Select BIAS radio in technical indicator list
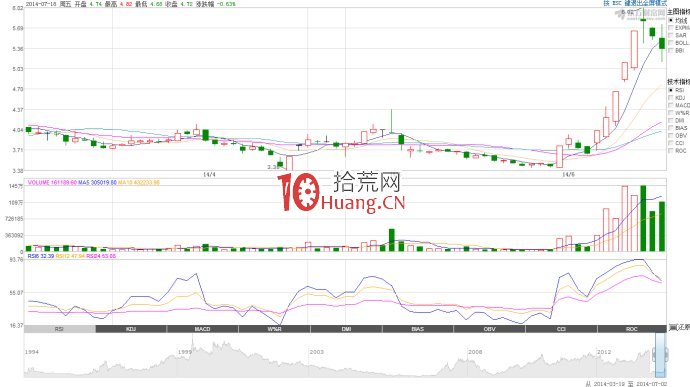Image resolution: width=690 pixels, height=387 pixels. click(671, 128)
